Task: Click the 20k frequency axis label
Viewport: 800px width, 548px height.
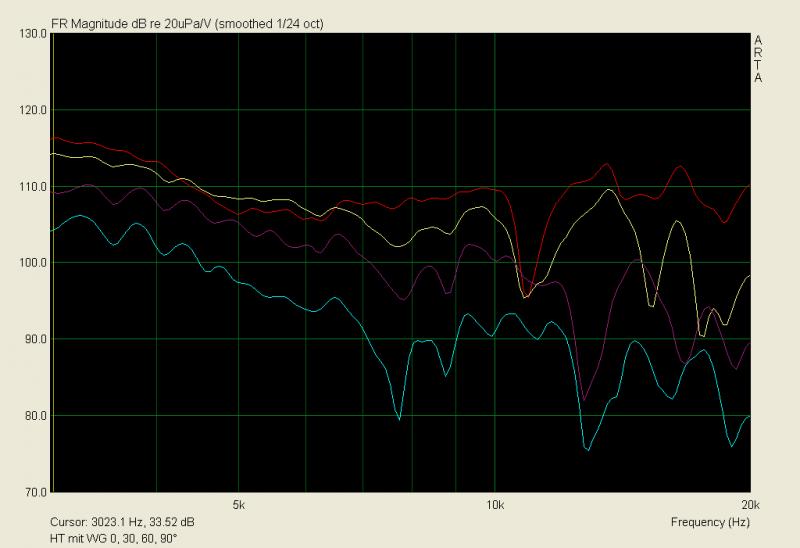Action: 751,505
